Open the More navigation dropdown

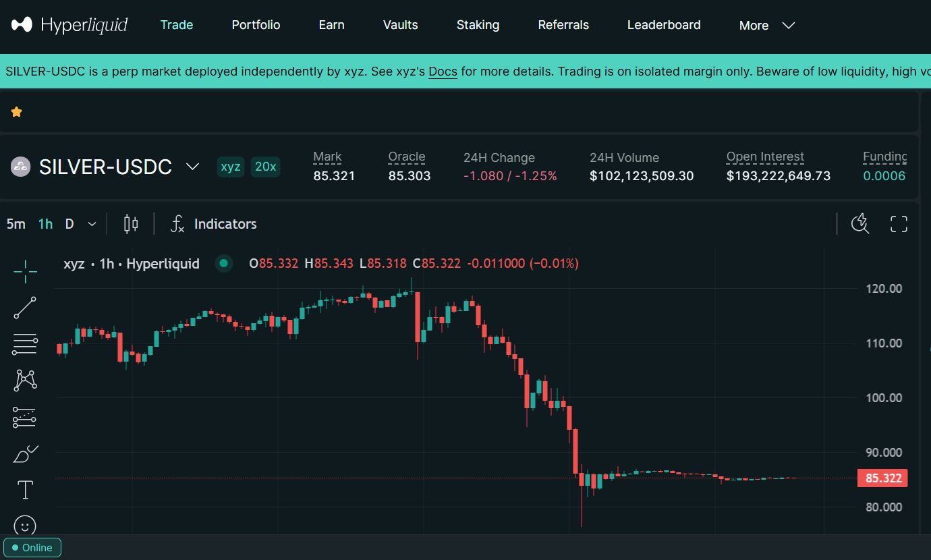[767, 26]
